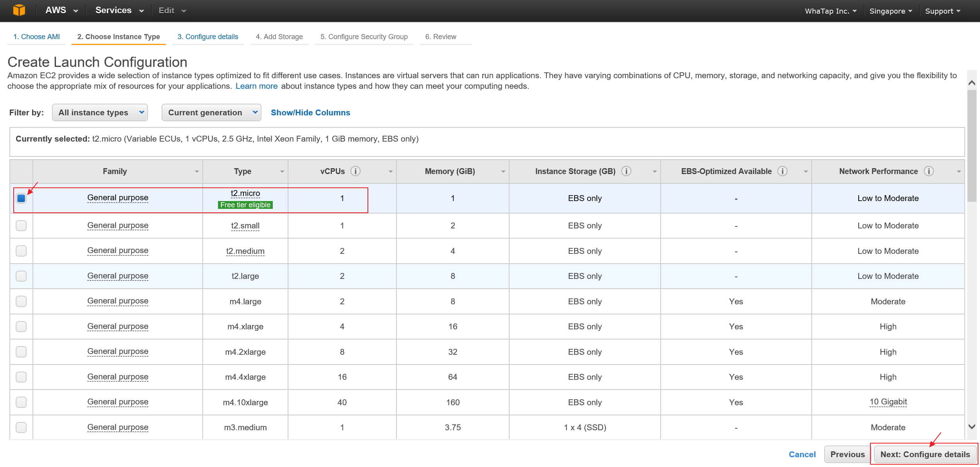Deselect the t2.micro instance checkbox
The height and width of the screenshot is (467, 980).
coord(21,198)
